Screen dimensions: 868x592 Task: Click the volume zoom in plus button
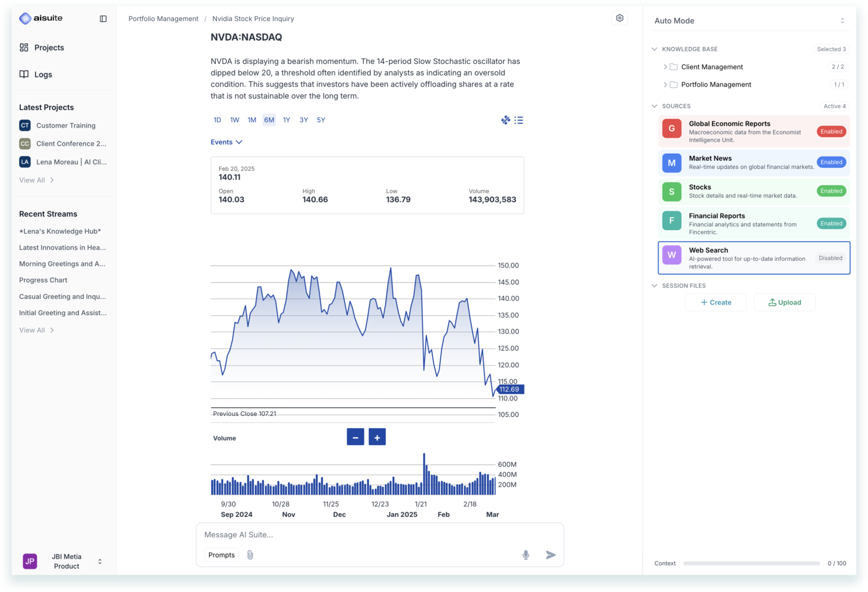(377, 437)
